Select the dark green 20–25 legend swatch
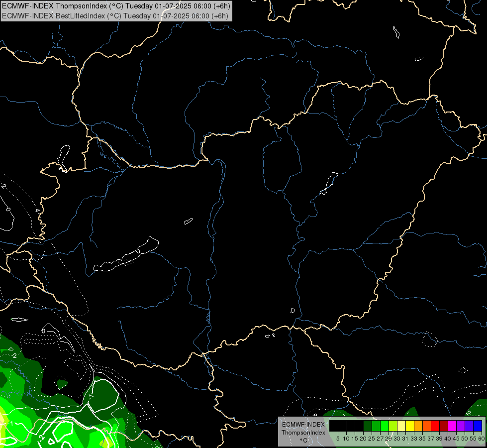487x448 pixels. click(x=368, y=426)
